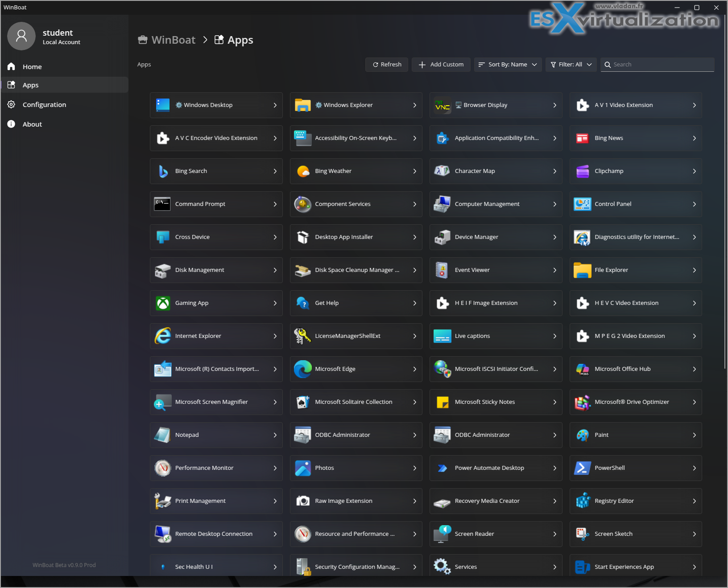Viewport: 728px width, 588px height.
Task: Click the Paint palette icon
Action: pyautogui.click(x=582, y=435)
